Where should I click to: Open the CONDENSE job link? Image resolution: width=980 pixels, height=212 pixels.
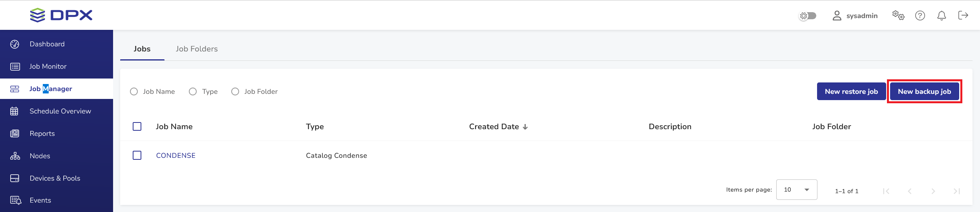click(176, 155)
